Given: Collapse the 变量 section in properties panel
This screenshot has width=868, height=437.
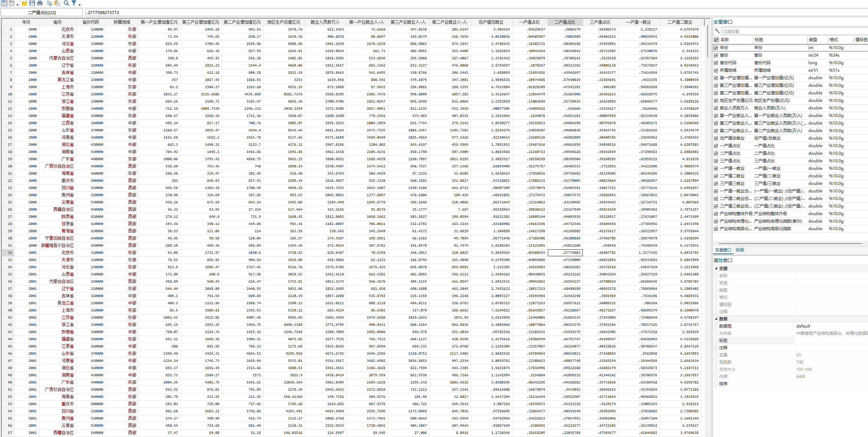Looking at the screenshot, I should pos(716,269).
